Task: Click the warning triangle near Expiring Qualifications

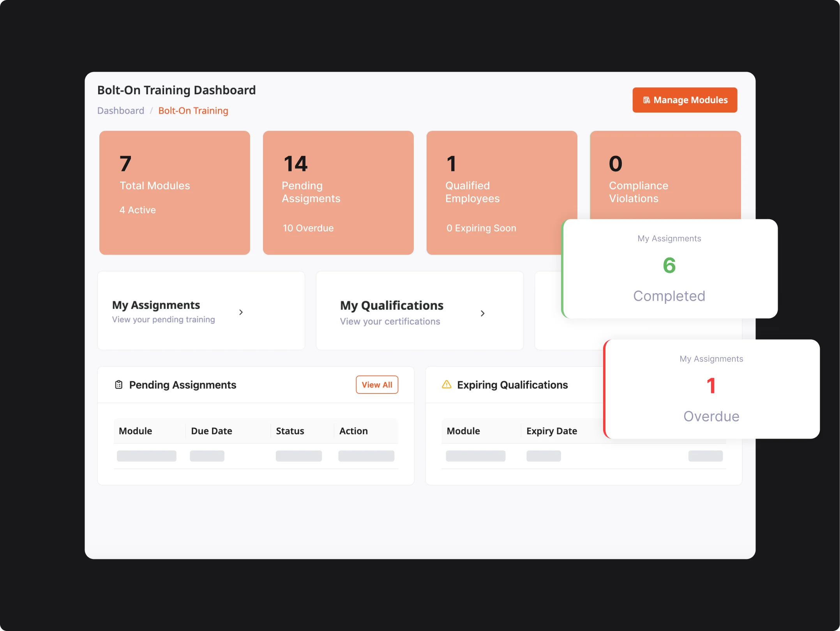Action: (x=446, y=385)
